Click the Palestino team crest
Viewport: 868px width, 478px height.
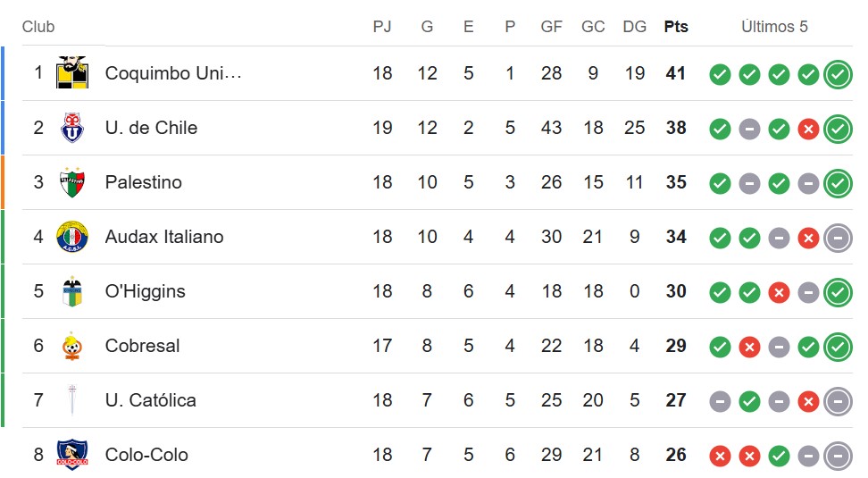tap(72, 182)
